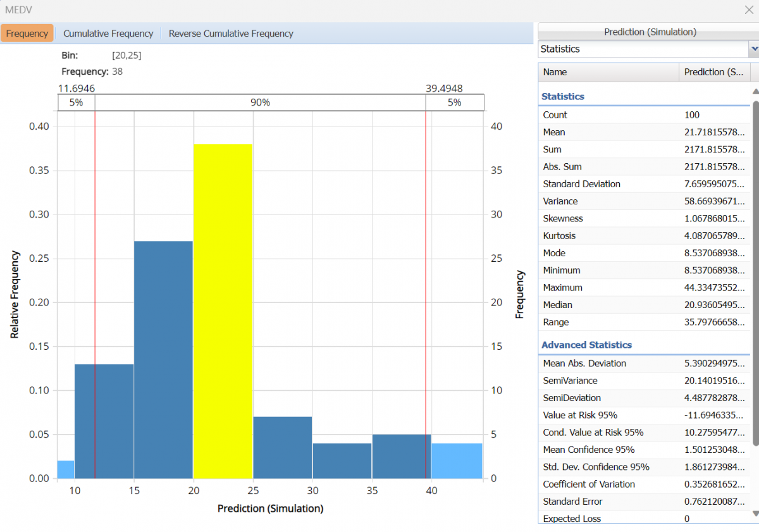Select the tall blue 15–20 histogram bar
759x532 pixels.
pos(163,359)
